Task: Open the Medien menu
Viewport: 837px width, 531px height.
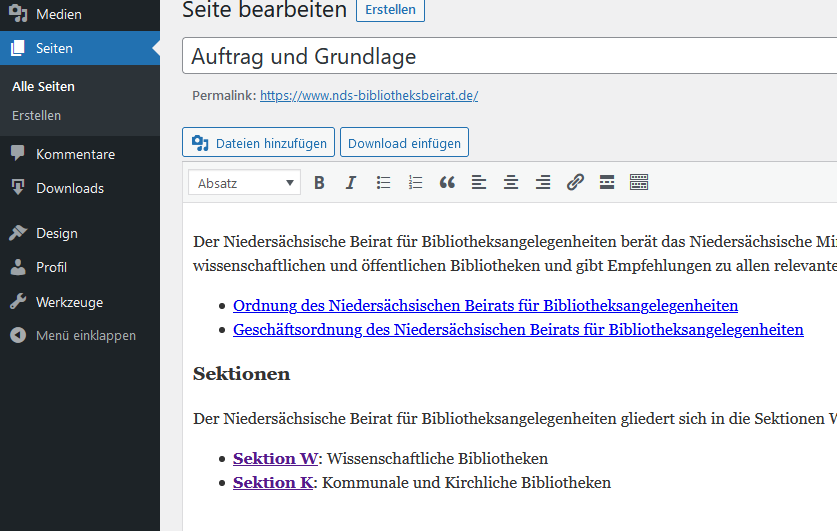Action: point(58,15)
